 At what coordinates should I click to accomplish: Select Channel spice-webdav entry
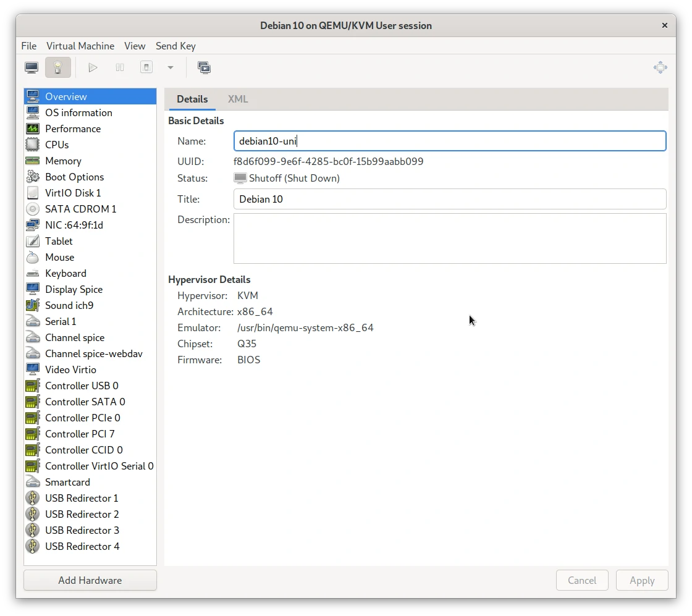click(x=90, y=354)
